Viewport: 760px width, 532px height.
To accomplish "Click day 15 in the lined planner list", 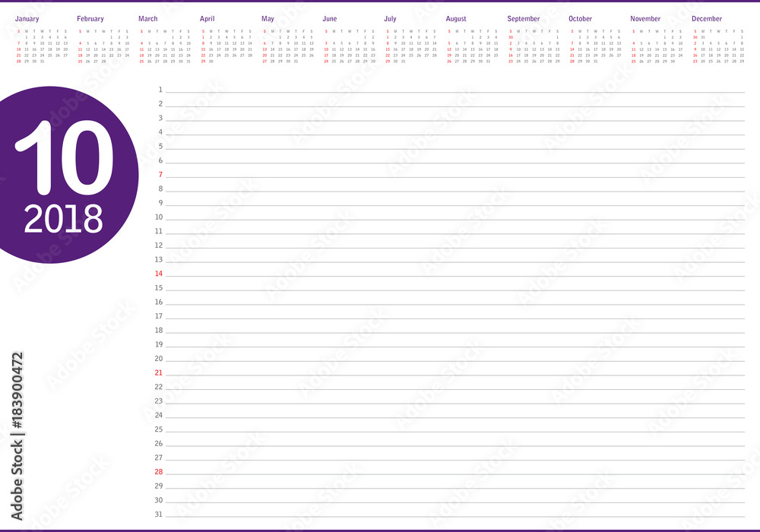I will point(159,288).
